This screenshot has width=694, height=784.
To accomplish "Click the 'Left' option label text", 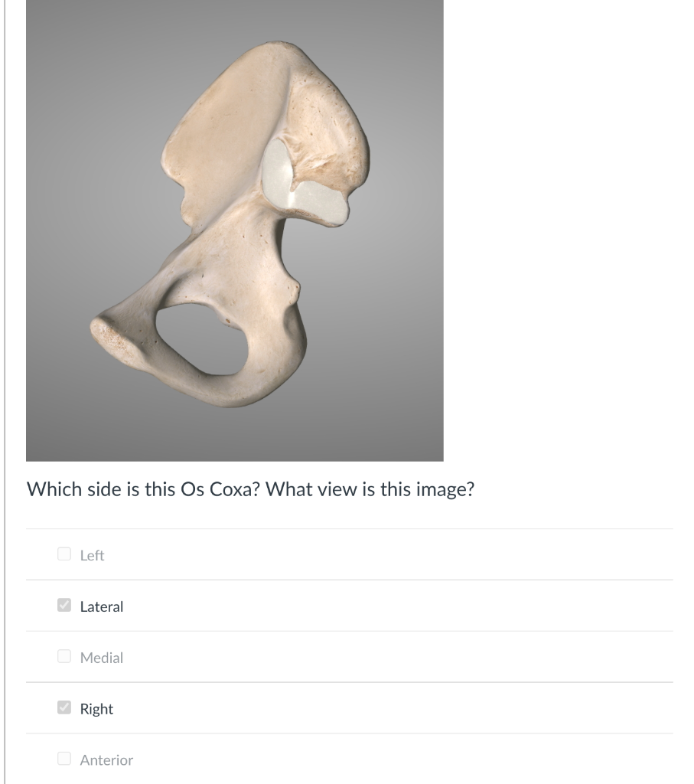I will point(93,555).
